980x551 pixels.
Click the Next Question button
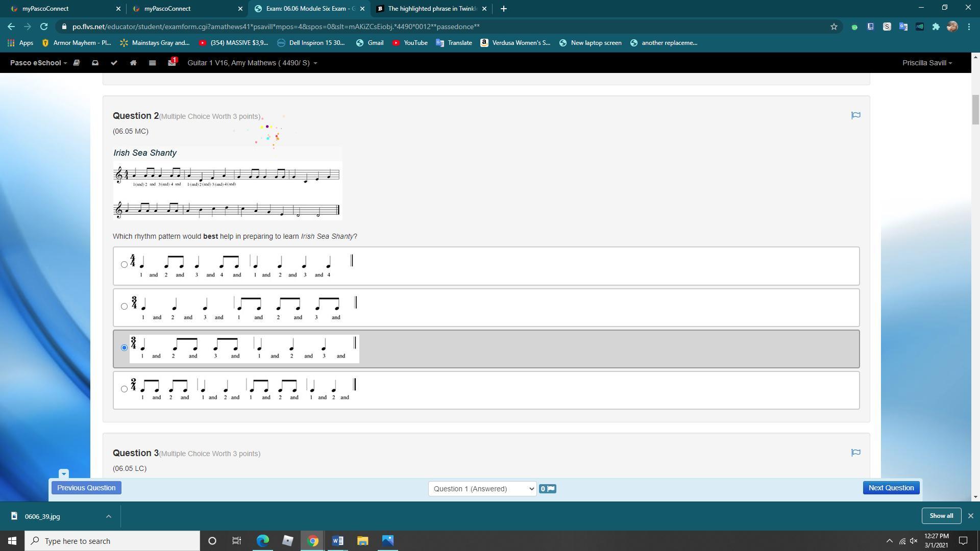pyautogui.click(x=891, y=488)
